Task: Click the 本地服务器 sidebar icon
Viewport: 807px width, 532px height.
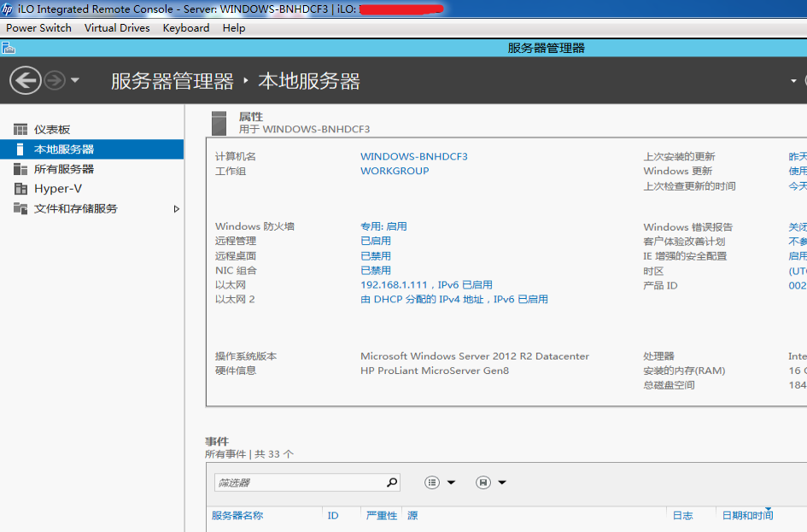Action: (x=20, y=149)
